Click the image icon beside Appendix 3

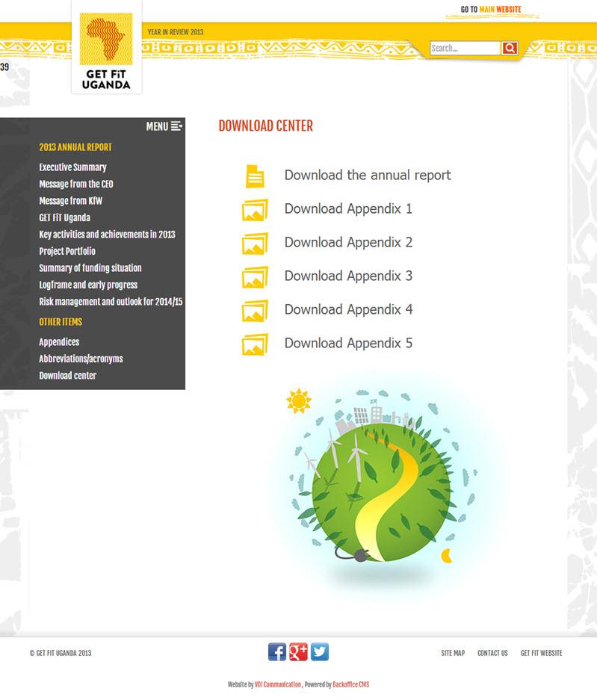[x=255, y=276]
